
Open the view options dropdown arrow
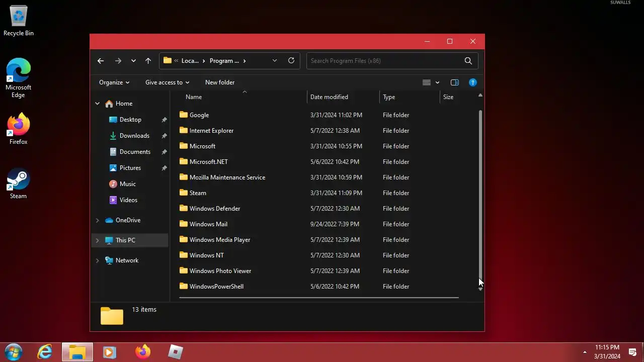click(x=437, y=82)
